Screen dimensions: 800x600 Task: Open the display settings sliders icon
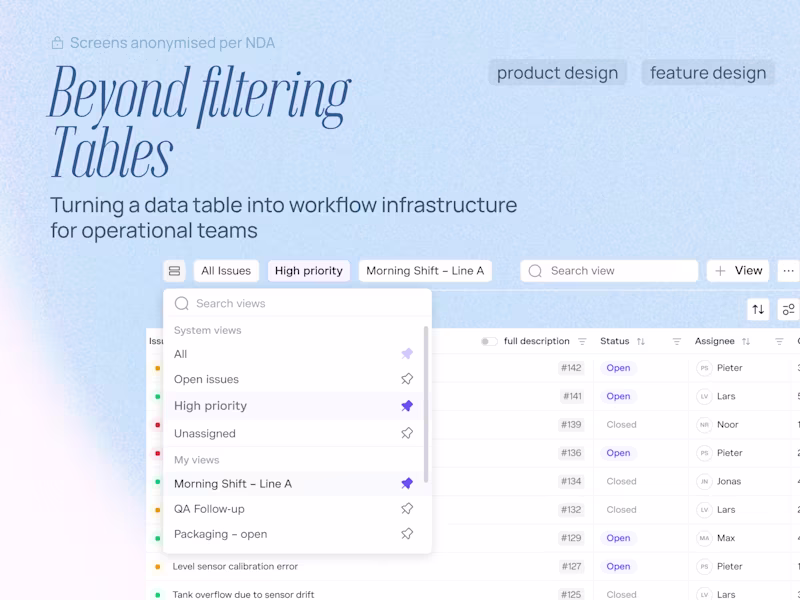point(788,309)
